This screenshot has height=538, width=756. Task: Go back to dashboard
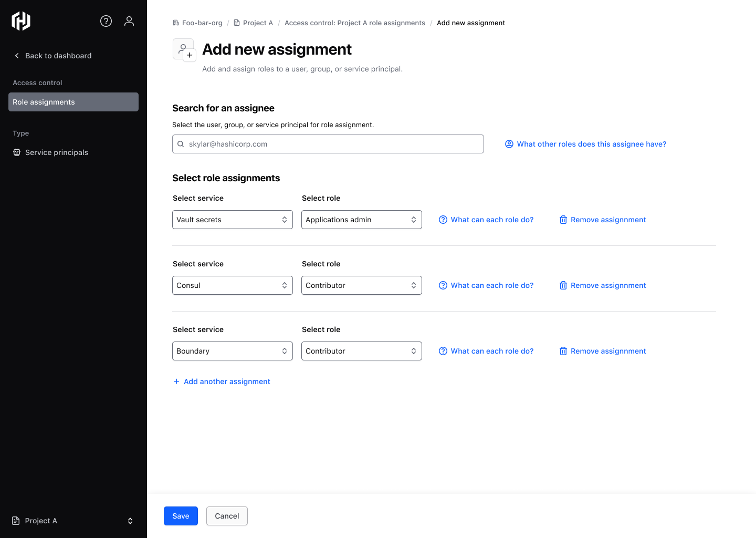click(x=52, y=56)
